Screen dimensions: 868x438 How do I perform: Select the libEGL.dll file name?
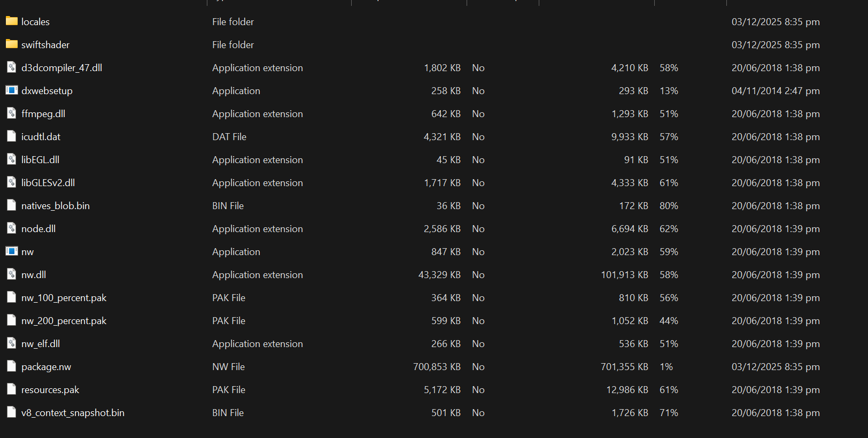40,160
